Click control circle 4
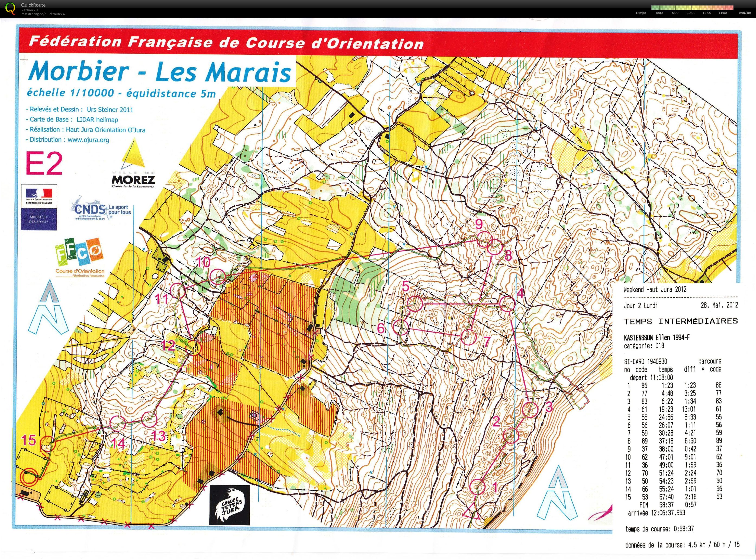 507,303
